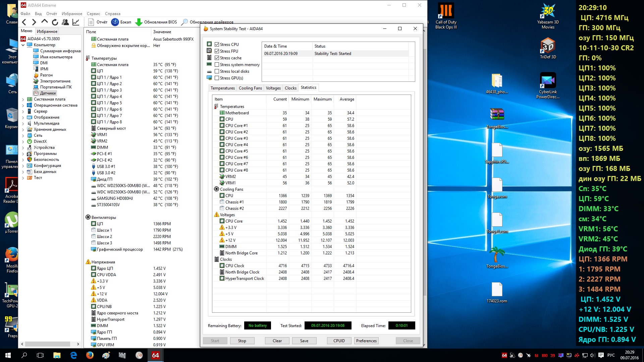This screenshot has width=644, height=362.
Task: Open Firefox from the taskbar
Action: click(90, 355)
